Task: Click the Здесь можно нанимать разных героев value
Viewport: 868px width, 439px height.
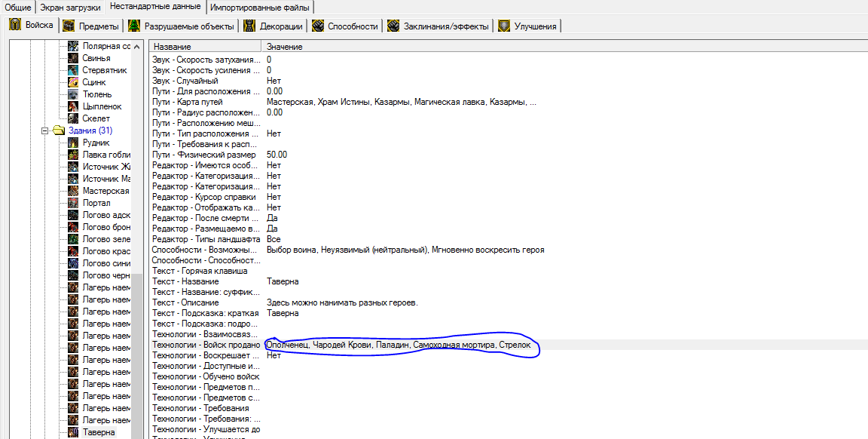Action: point(342,302)
